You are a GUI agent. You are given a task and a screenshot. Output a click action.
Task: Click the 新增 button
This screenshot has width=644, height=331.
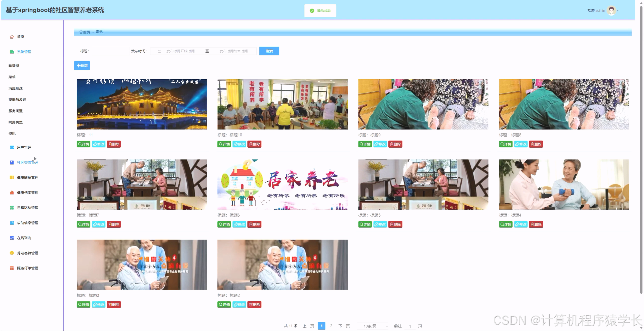82,66
